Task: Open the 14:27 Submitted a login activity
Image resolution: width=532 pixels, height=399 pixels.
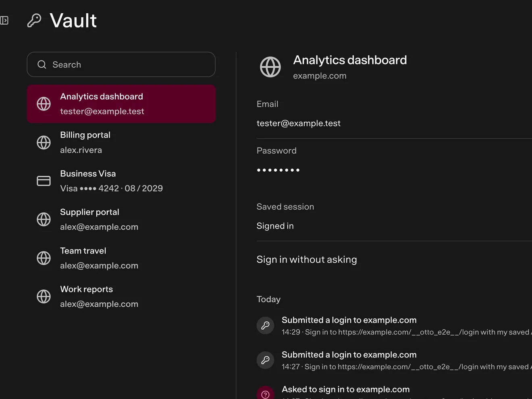Action: [394, 360]
